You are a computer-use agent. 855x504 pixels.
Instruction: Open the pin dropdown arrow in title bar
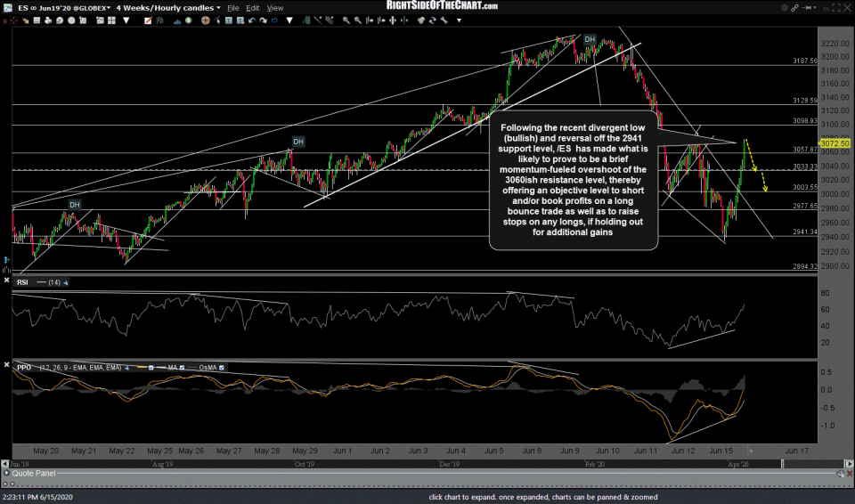(815, 8)
